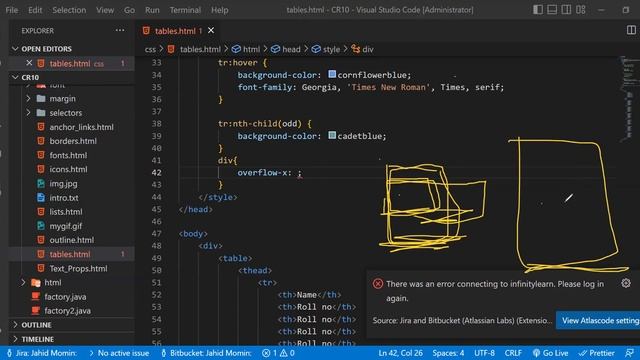The height and width of the screenshot is (360, 640).
Task: Toggle bottom panel layout icon
Action: (x=552, y=10)
